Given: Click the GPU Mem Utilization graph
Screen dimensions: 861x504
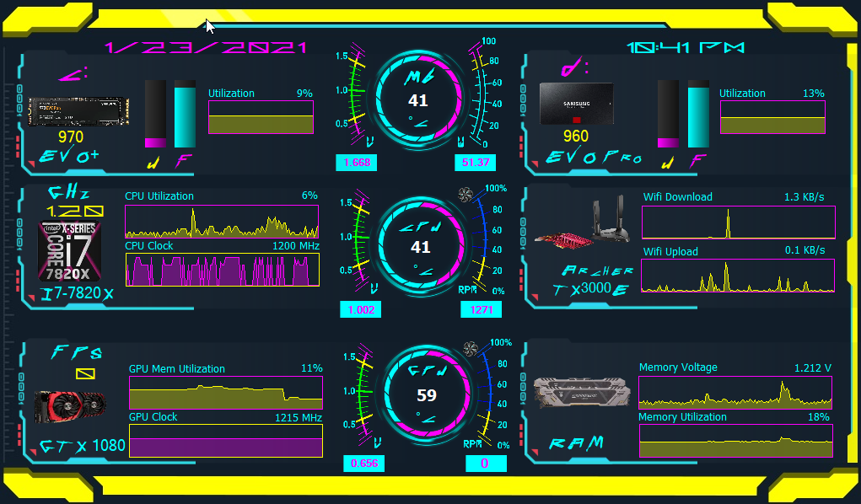Looking at the screenshot, I should tap(225, 392).
